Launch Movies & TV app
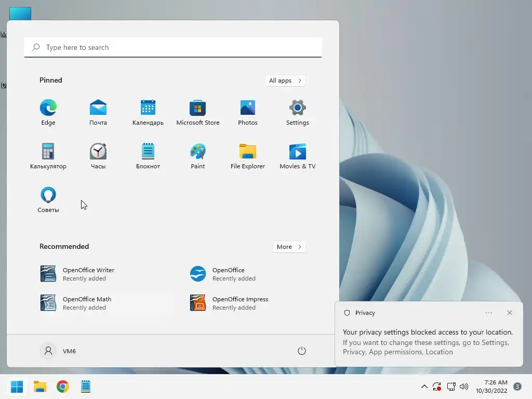Viewport: 532px width, 399px height. coord(298,156)
